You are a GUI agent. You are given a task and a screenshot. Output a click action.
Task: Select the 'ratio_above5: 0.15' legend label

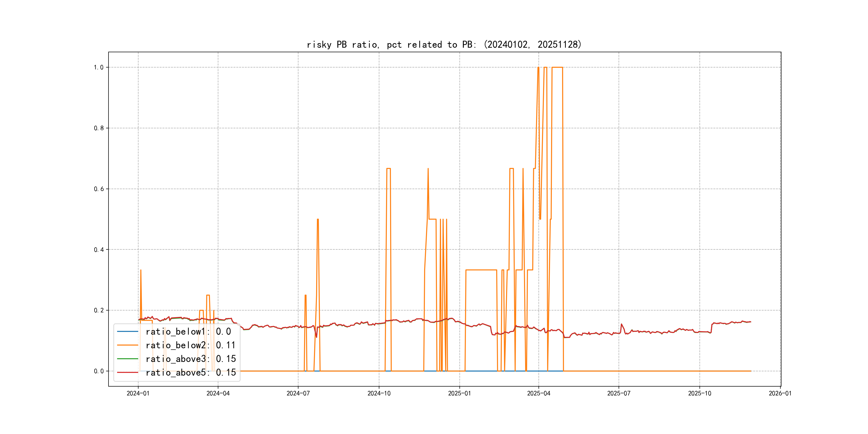click(x=191, y=372)
